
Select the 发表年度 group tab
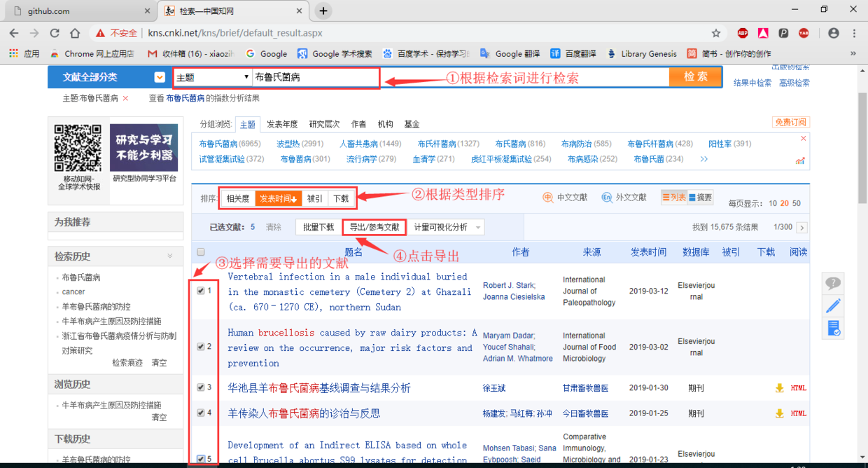[x=282, y=124]
